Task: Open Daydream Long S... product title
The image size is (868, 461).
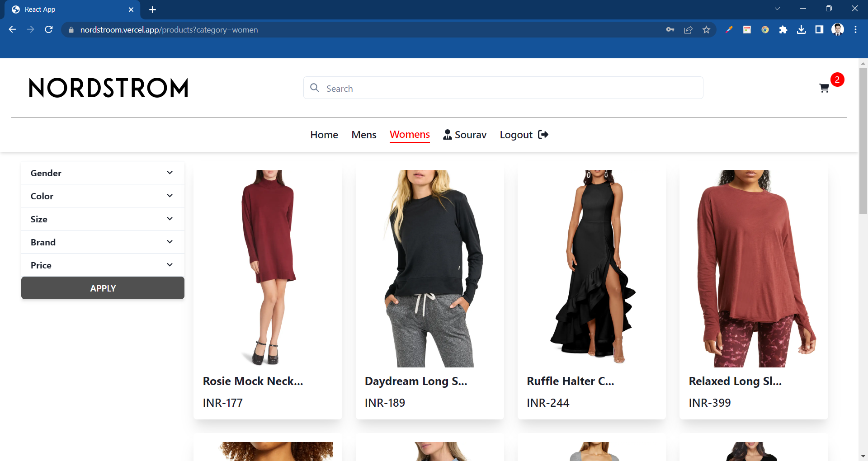Action: [416, 381]
